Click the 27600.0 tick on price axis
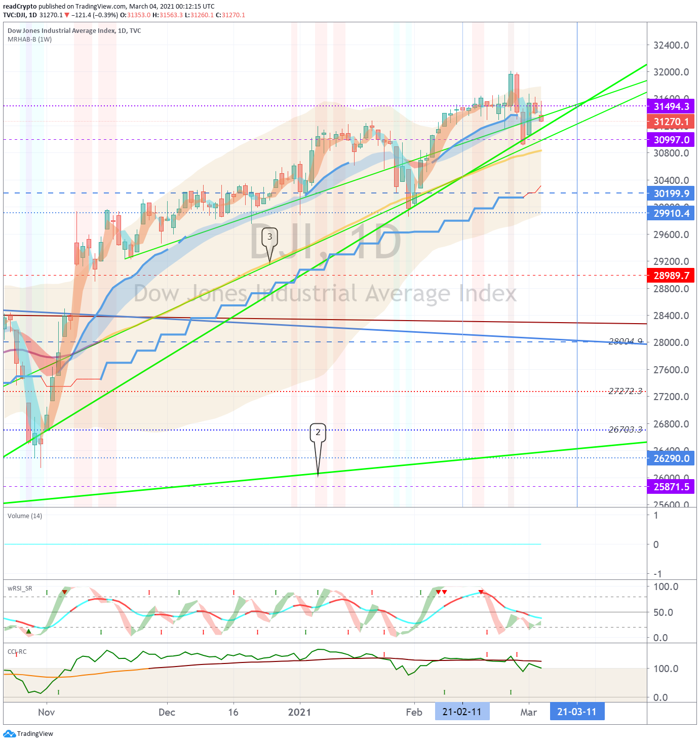Image resolution: width=700 pixels, height=743 pixels. click(x=671, y=370)
